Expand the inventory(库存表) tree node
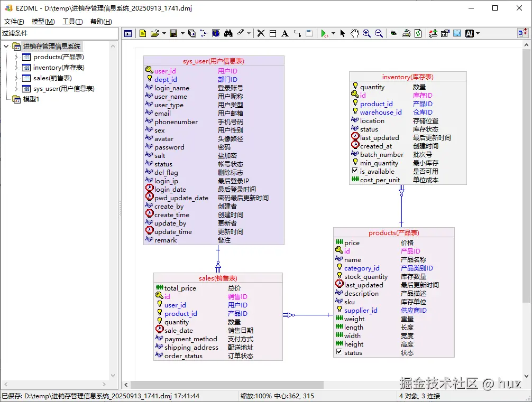This screenshot has height=402, width=532. [x=16, y=68]
